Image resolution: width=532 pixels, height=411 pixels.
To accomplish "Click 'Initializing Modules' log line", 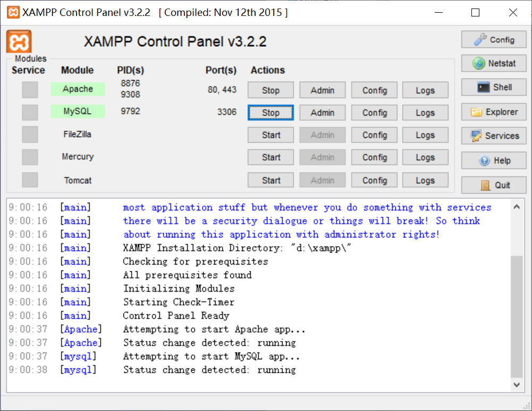I will (179, 288).
